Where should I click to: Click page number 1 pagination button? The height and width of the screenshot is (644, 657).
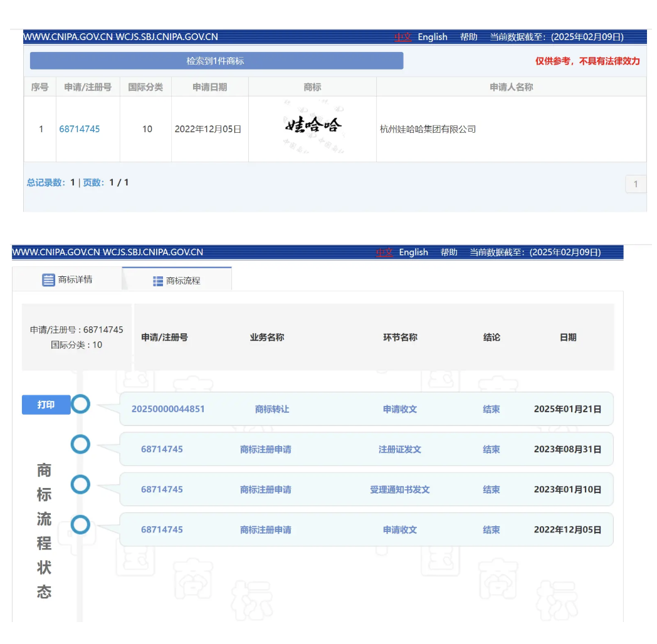tap(635, 184)
